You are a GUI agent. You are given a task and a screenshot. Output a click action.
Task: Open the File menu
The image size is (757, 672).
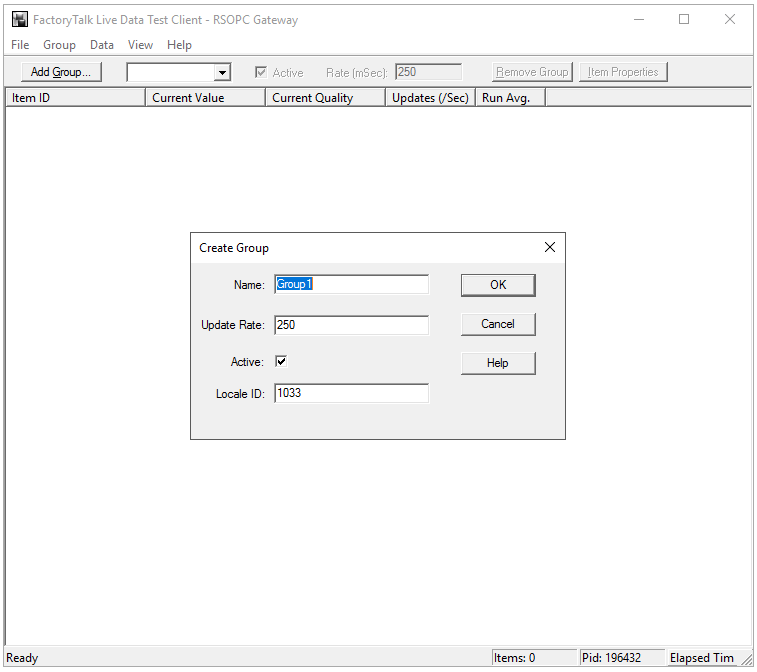(x=20, y=45)
